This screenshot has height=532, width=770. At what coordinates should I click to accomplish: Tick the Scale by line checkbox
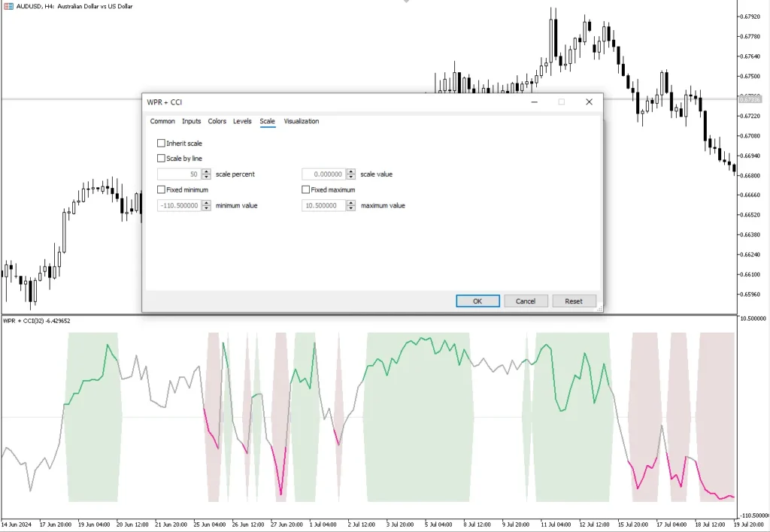click(x=161, y=159)
